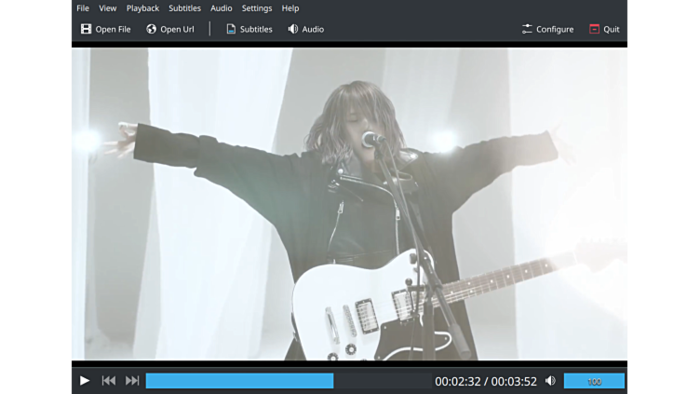This screenshot has width=700, height=394.
Task: Open the View menu
Action: tap(108, 8)
